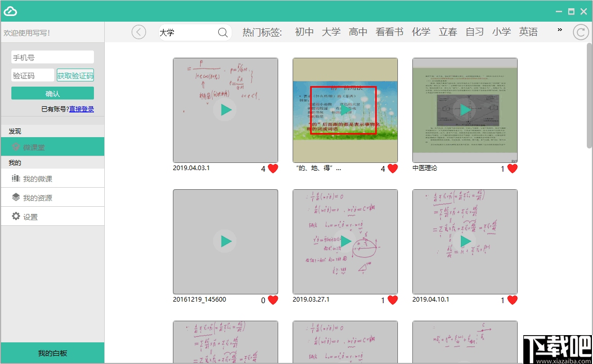
Task: Focus the 验证码 code input field
Action: click(x=33, y=75)
